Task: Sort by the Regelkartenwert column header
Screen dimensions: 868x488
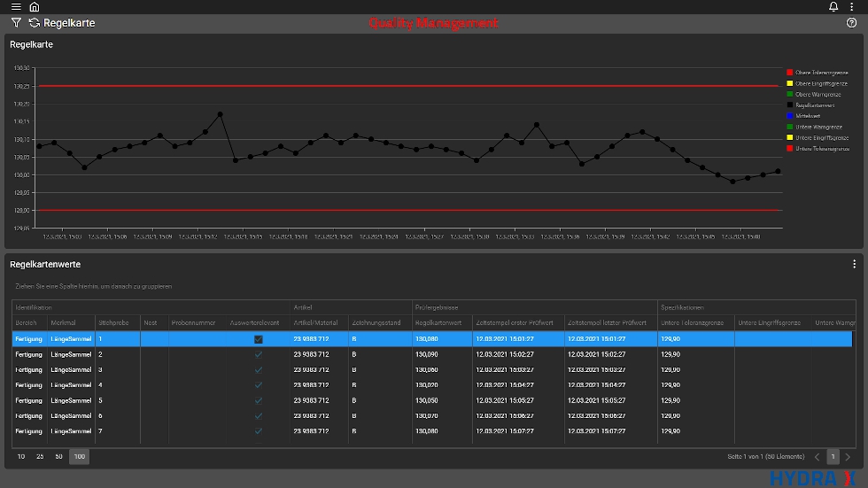Action: pos(438,323)
